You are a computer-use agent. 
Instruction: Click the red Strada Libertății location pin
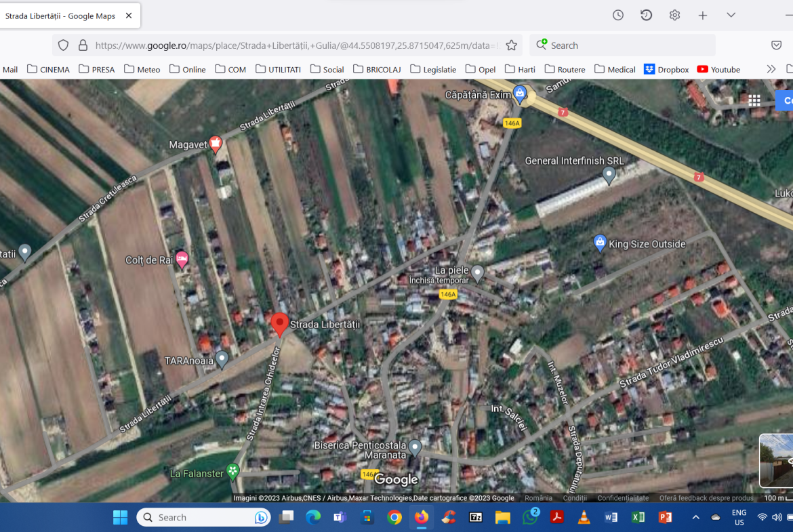click(x=279, y=324)
